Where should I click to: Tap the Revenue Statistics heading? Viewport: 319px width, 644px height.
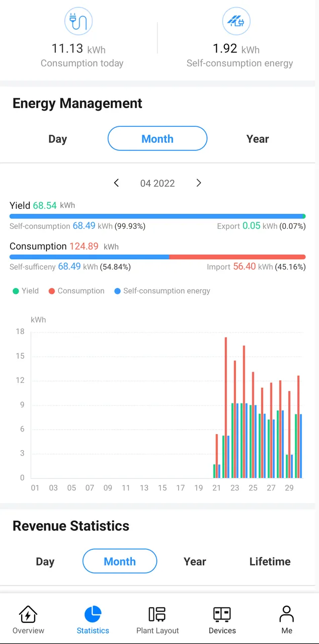tap(71, 526)
